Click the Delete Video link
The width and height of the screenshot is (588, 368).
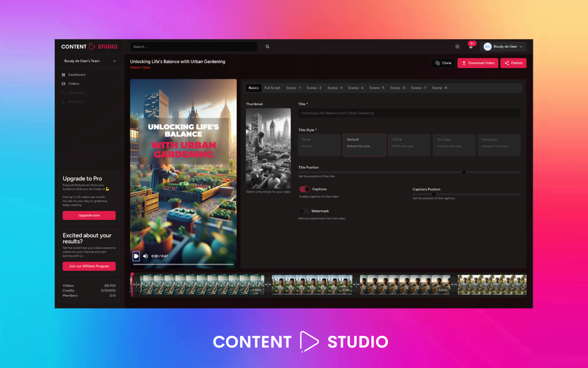[140, 68]
